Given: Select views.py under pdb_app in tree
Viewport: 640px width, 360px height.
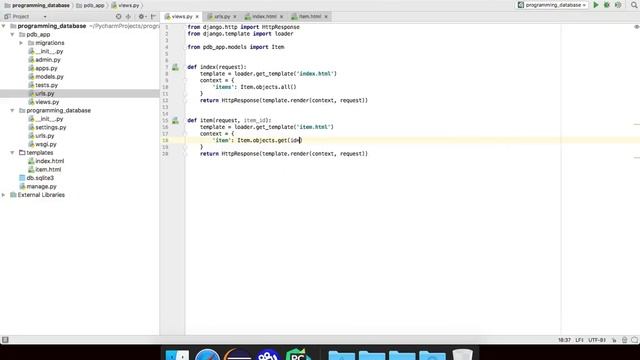Looking at the screenshot, I should pyautogui.click(x=44, y=102).
